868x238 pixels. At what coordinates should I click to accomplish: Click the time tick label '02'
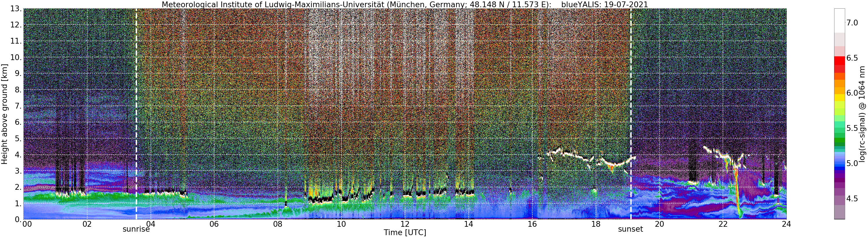tap(87, 224)
